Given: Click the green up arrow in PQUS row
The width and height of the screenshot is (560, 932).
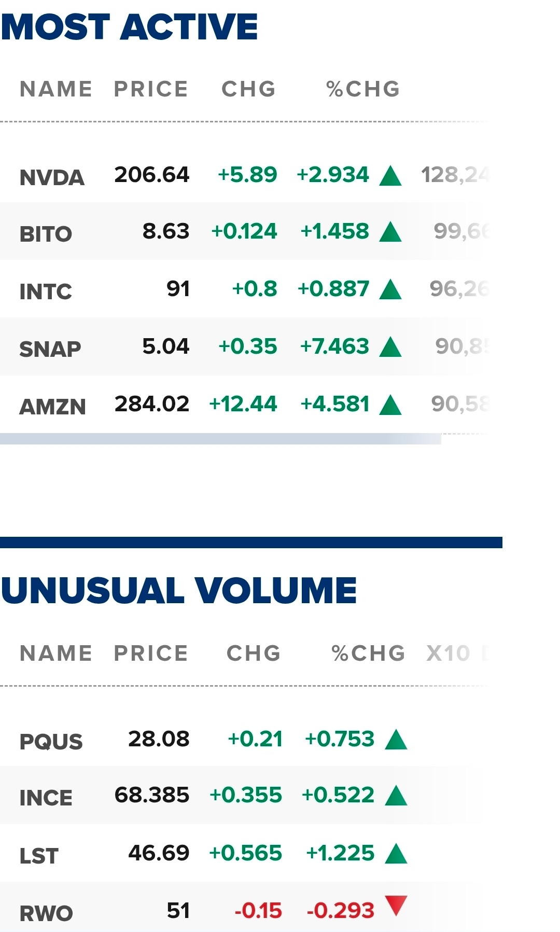Looking at the screenshot, I should (396, 739).
